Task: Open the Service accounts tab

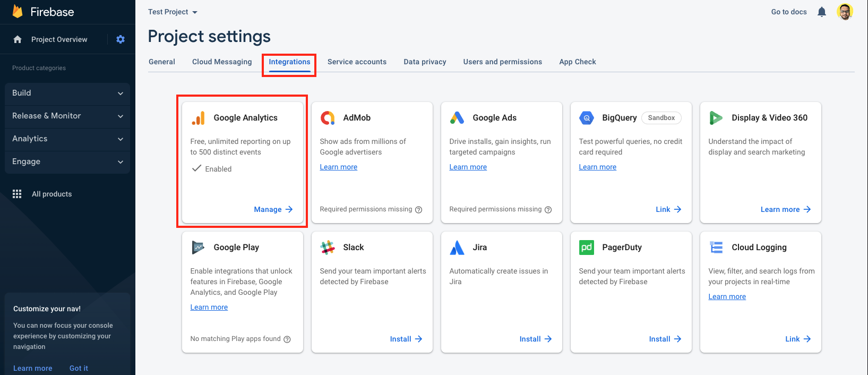Action: (357, 62)
